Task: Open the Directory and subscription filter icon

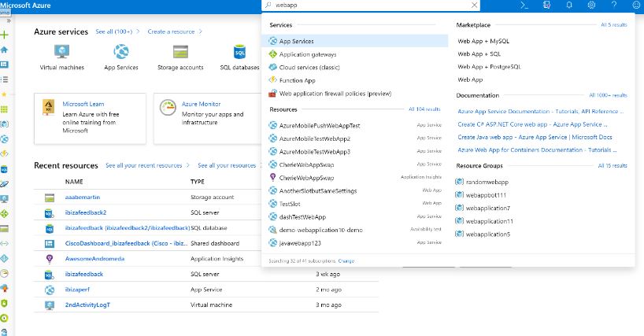Action: [546, 5]
